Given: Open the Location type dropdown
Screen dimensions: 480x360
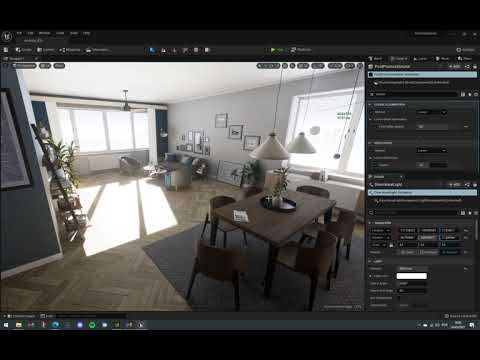Looking at the screenshot, I should tap(380, 230).
